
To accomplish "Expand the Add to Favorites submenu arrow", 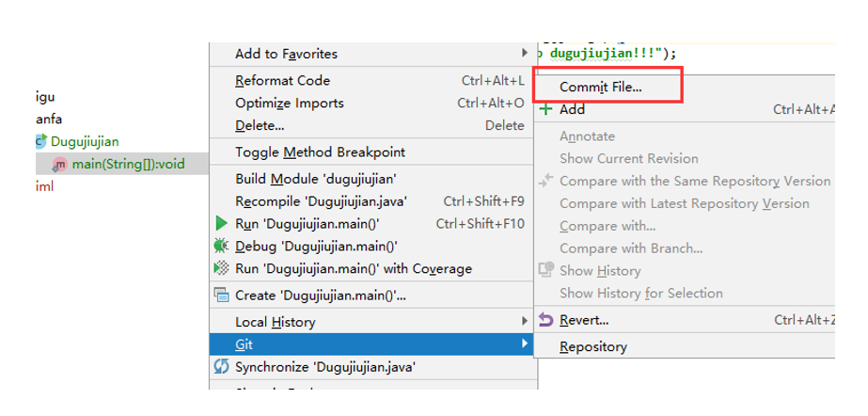I will 524,54.
